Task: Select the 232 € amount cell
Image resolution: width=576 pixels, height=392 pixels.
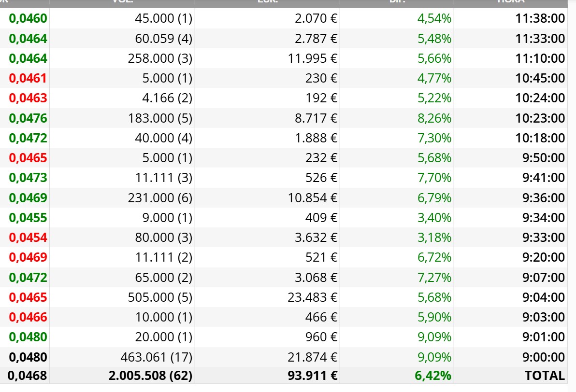Action: (x=321, y=158)
